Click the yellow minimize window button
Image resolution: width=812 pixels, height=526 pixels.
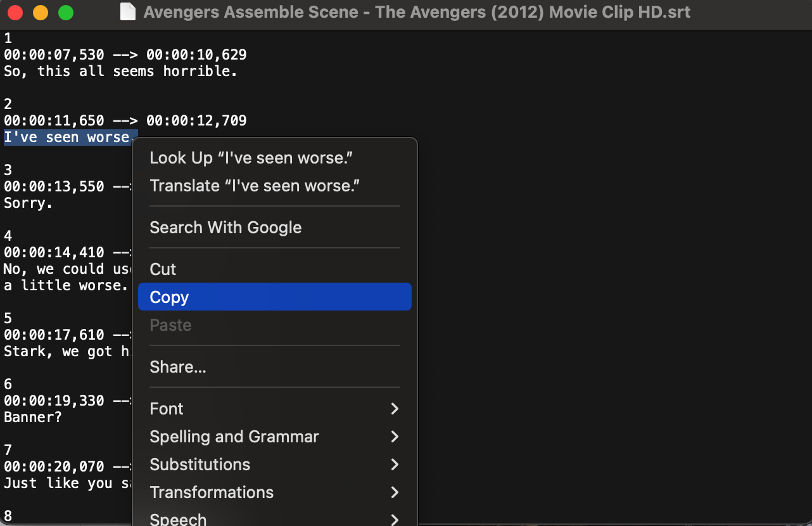[41, 12]
